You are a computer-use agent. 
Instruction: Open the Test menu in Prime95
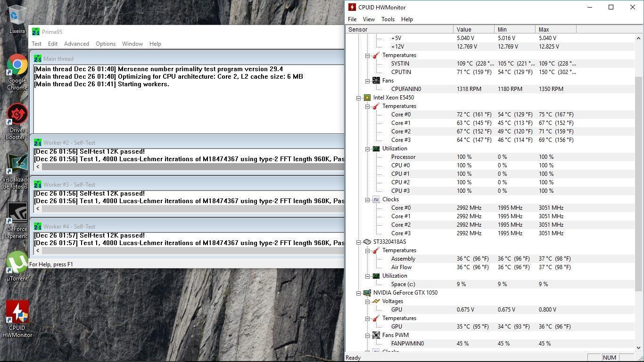click(x=36, y=44)
